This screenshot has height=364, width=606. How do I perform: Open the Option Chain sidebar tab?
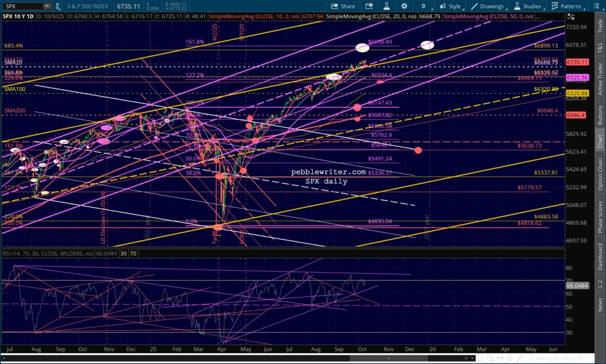(600, 174)
